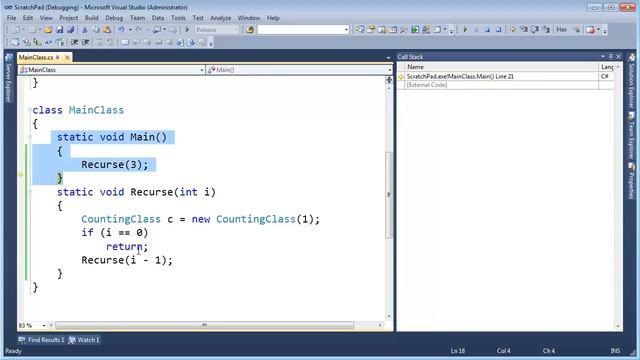Click the Find in Files icon
Viewport: 640px width, 360px height.
249,30
